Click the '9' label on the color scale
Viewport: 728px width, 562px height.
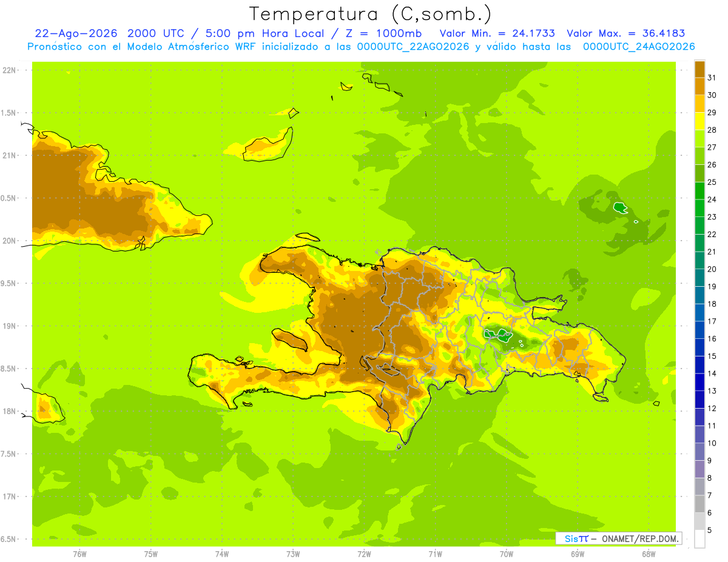point(710,461)
